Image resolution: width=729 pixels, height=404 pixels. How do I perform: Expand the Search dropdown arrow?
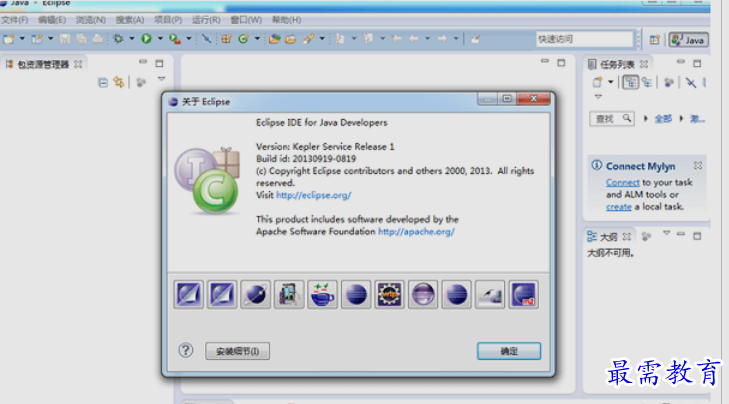click(x=322, y=39)
